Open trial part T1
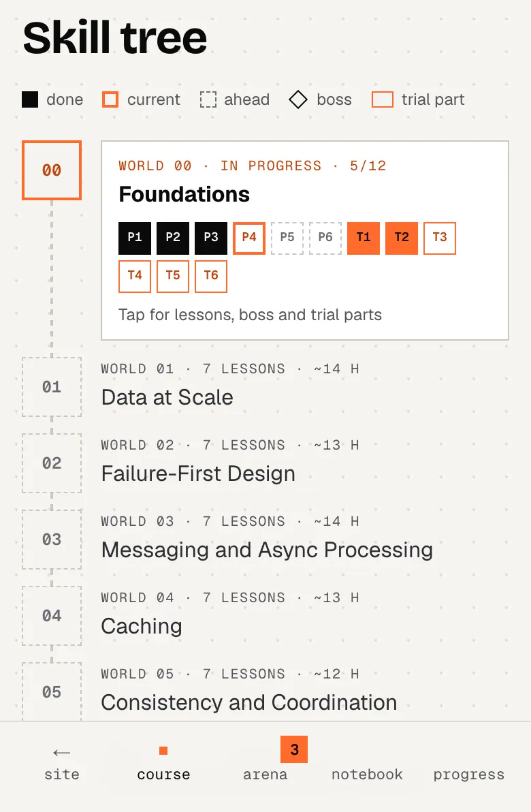 [x=364, y=238]
